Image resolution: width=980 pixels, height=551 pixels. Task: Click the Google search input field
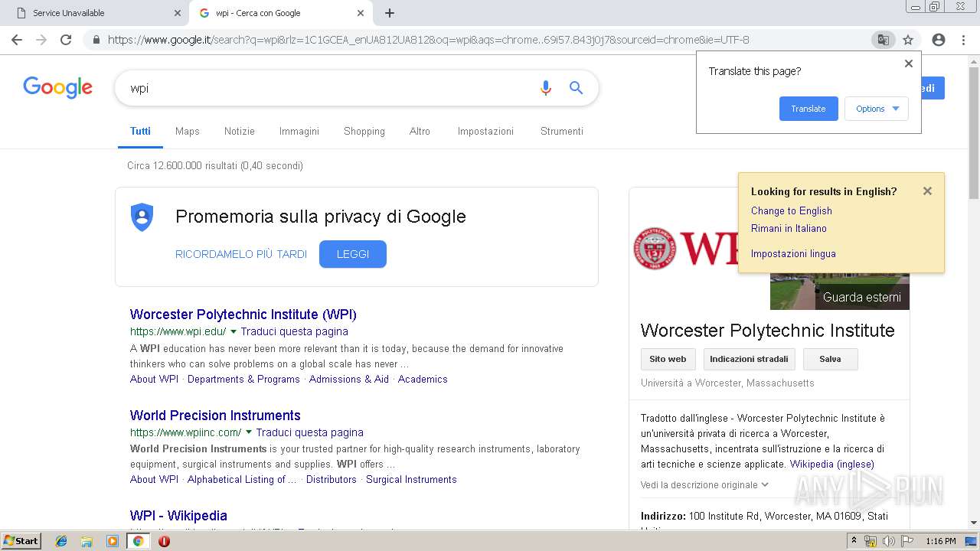tap(329, 88)
